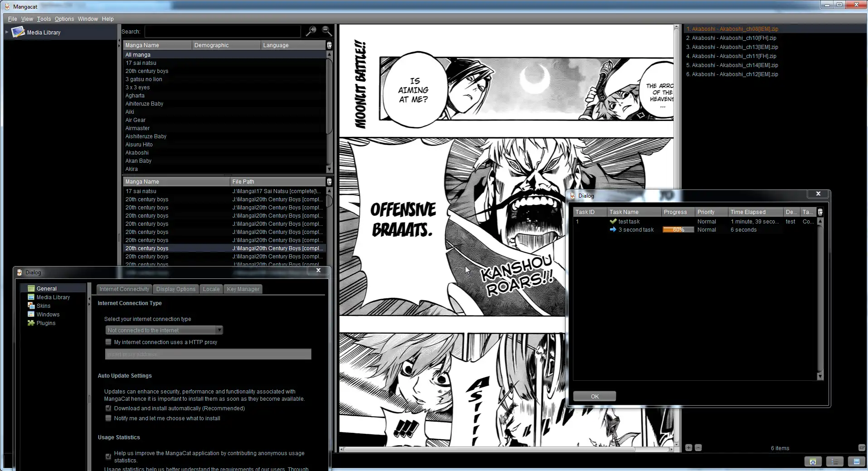868x471 pixels.
Task: Sort tasks by Priority column header
Action: (711, 212)
